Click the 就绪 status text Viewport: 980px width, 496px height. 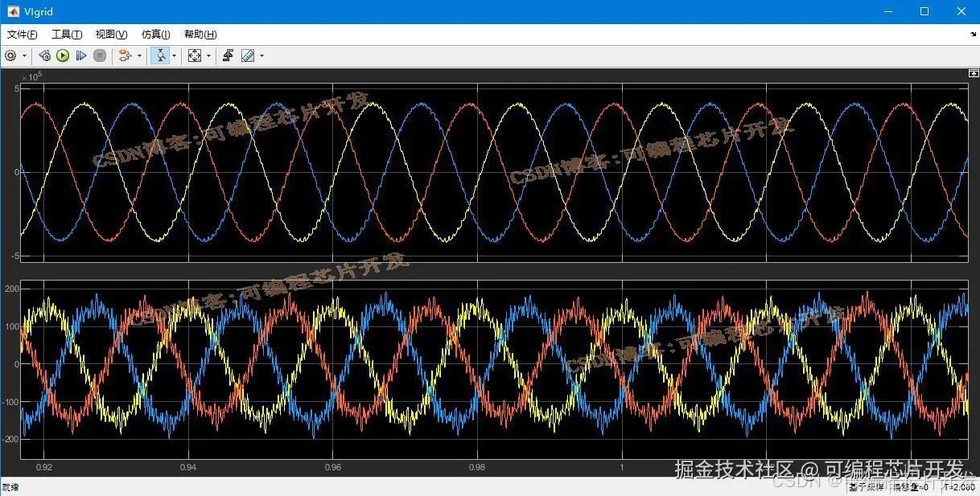click(x=10, y=487)
